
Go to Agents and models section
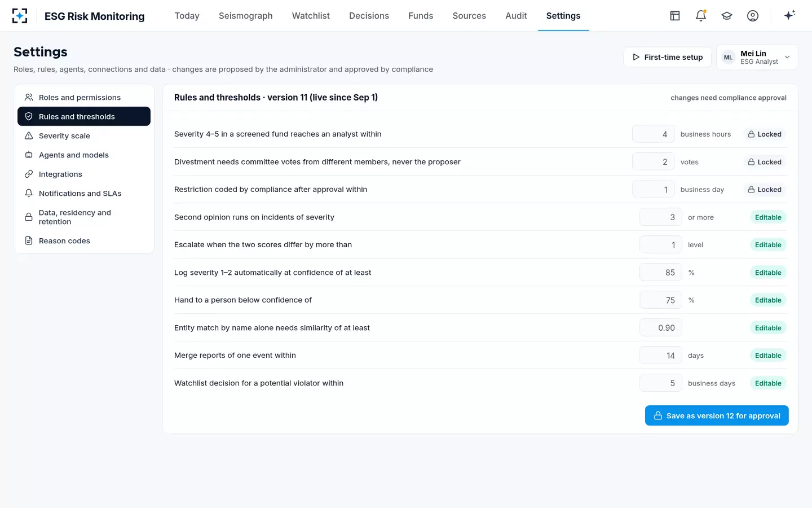click(84, 155)
